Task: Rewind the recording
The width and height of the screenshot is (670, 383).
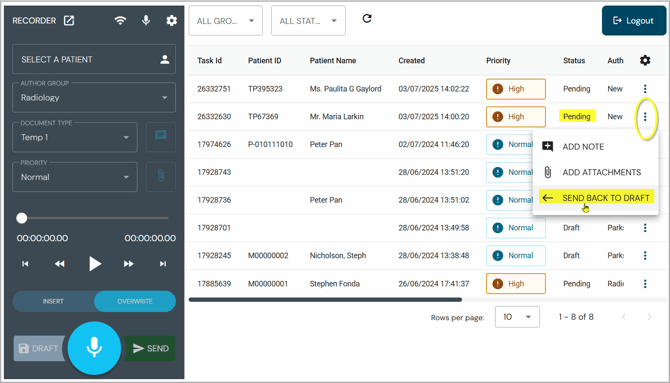Action: [x=59, y=264]
